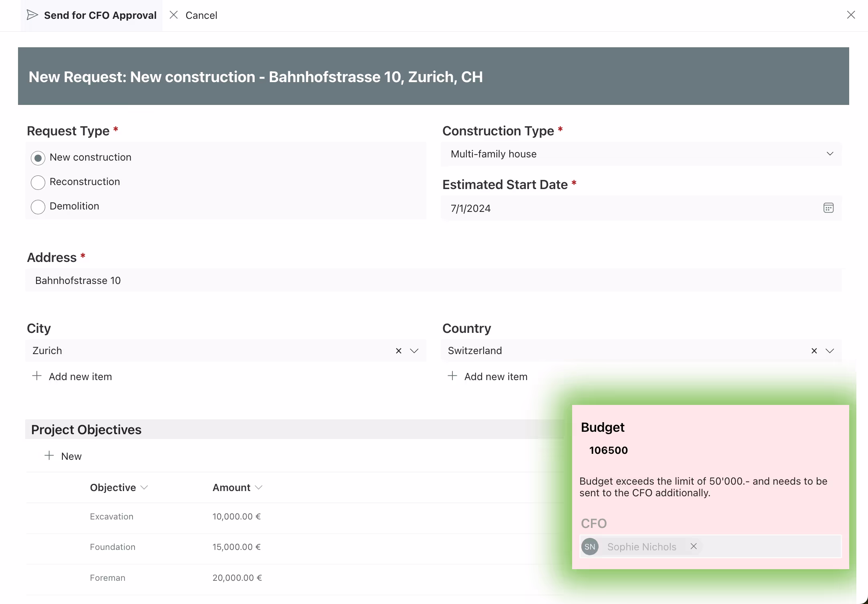Expand the Country dropdown chevron

coord(830,351)
